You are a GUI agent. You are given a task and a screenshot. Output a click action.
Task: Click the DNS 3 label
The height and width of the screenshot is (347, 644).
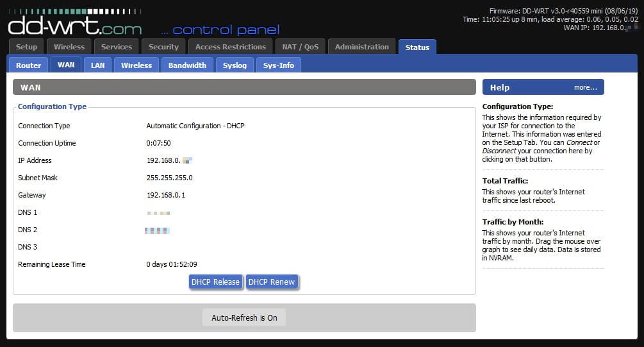click(x=28, y=247)
